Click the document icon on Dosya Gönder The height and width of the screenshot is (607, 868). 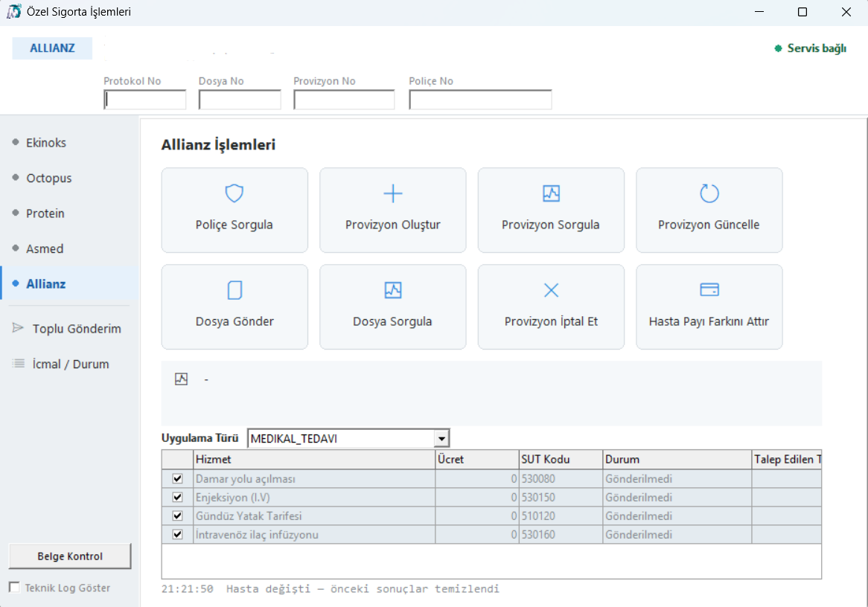[234, 290]
